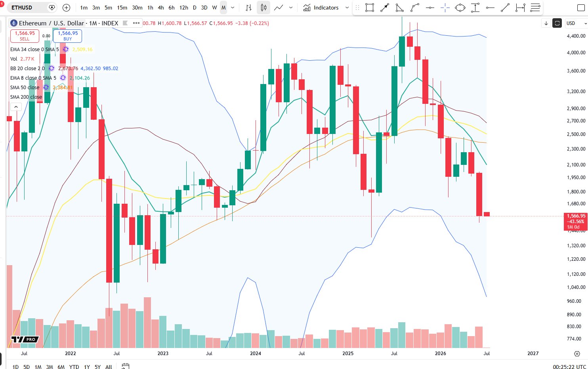Viewport: 588px width, 369px height.
Task: Select the Trend line drawing tool
Action: pos(505,8)
